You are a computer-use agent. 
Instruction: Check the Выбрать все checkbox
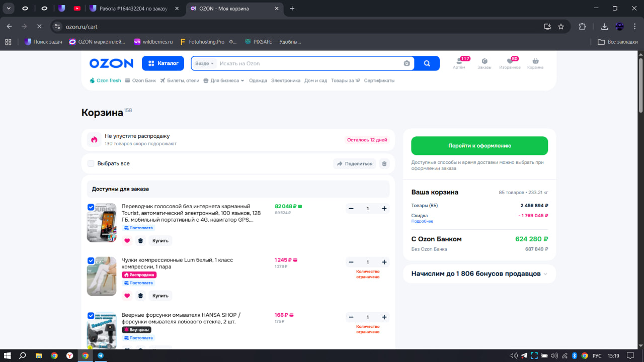(91, 163)
